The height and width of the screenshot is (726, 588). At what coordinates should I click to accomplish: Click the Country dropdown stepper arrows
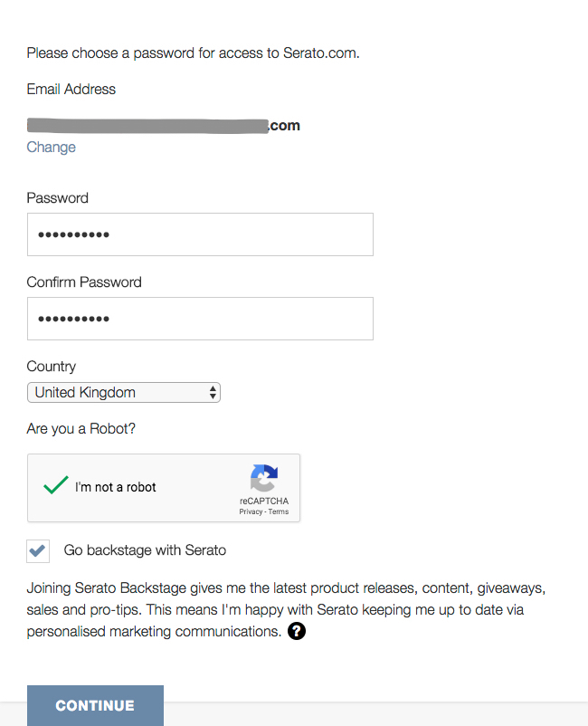pyautogui.click(x=213, y=392)
